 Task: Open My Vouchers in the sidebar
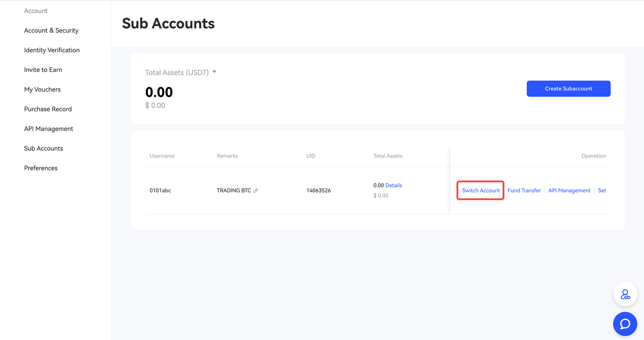click(42, 90)
